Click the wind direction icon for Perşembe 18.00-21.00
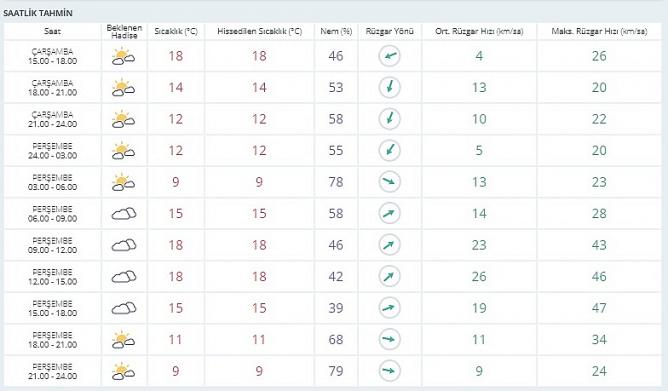The image size is (668, 391). point(389,339)
